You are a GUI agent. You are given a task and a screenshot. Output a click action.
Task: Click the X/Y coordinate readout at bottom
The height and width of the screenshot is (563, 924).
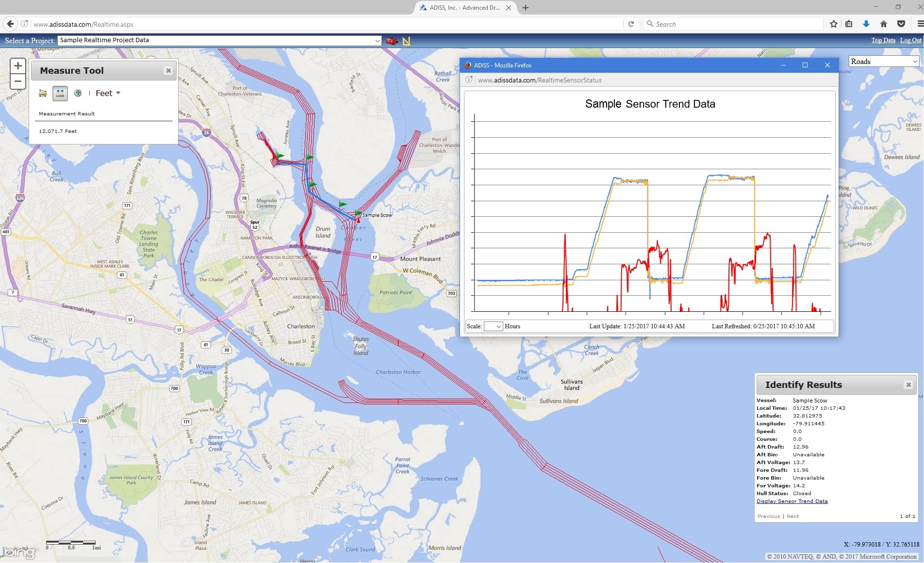[881, 545]
